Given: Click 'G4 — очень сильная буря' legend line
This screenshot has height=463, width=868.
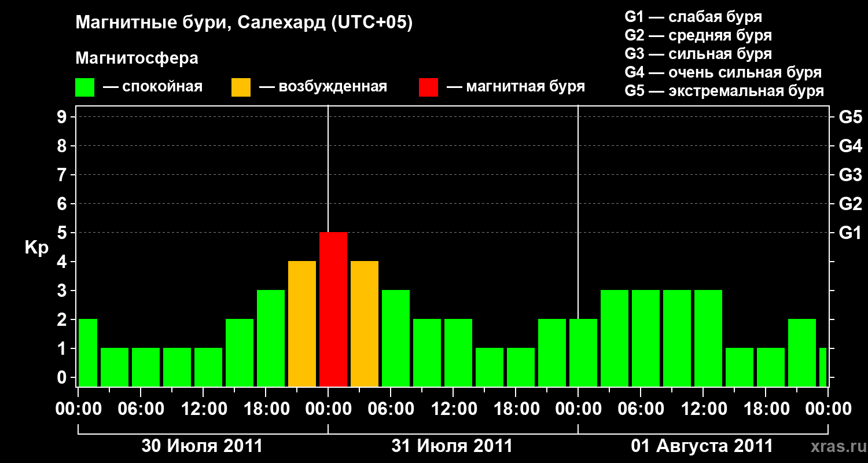Looking at the screenshot, I should 723,72.
